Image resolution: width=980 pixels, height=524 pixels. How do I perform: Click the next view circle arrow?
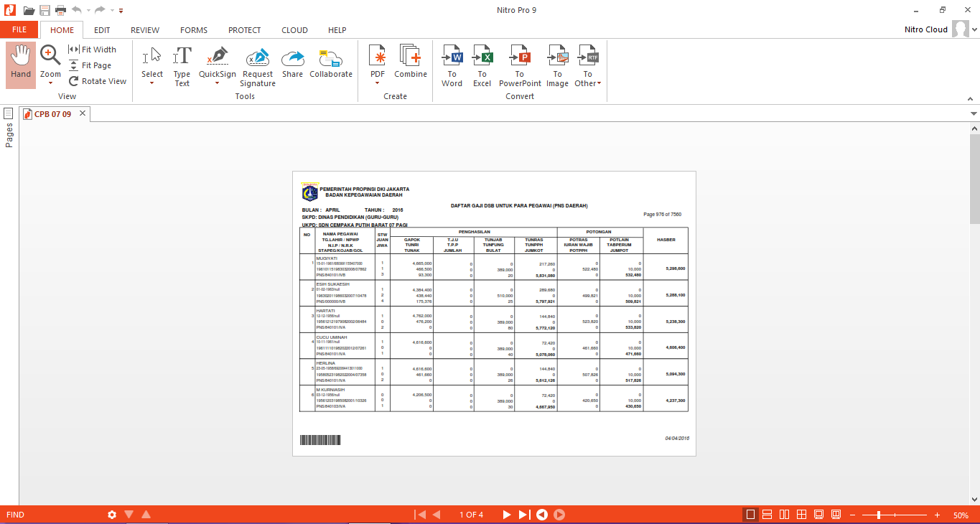pyautogui.click(x=559, y=515)
